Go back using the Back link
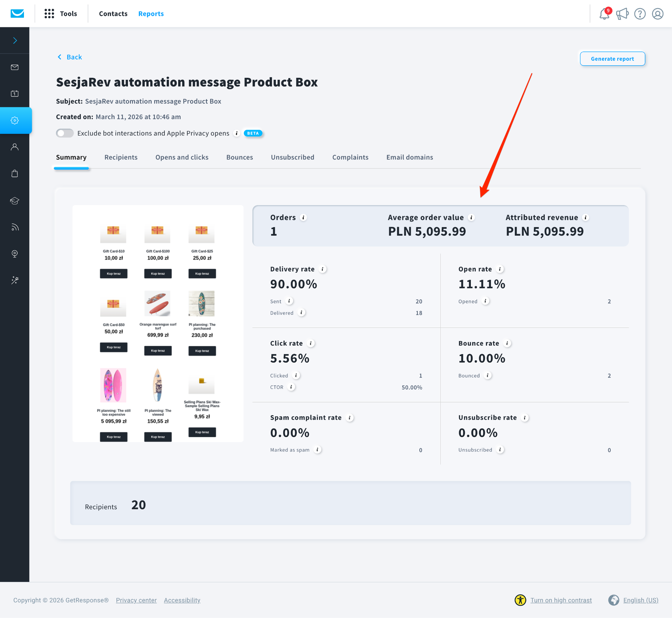The width and height of the screenshot is (672, 618). (x=70, y=57)
